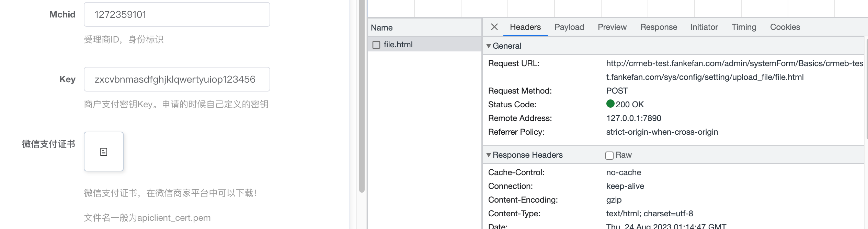868x229 pixels.
Task: Switch to the Response tab
Action: point(659,27)
